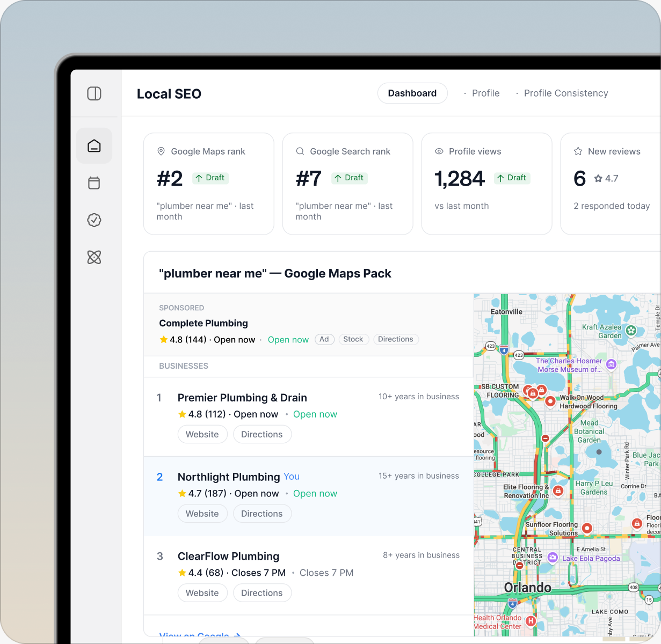Switch to the Profile tab

coord(485,93)
